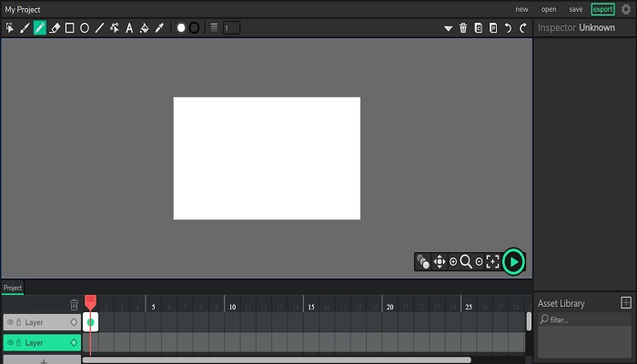Open the white fill color swatch

[x=181, y=28]
